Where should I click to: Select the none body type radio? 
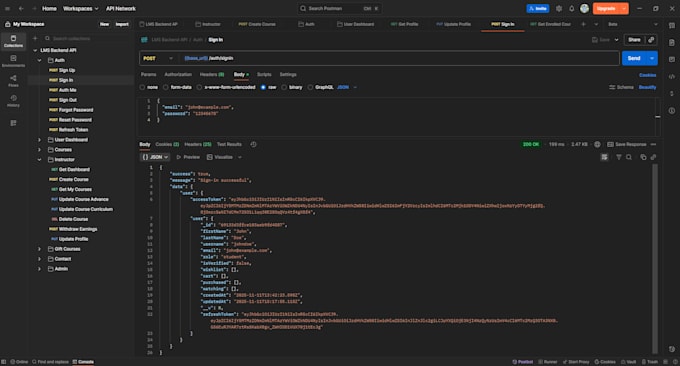pos(142,87)
